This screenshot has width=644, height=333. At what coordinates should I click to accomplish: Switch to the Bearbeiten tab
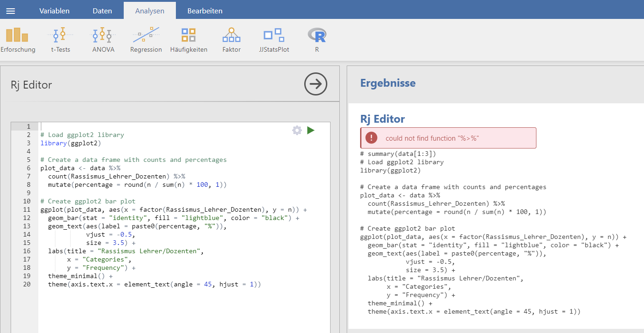point(205,11)
